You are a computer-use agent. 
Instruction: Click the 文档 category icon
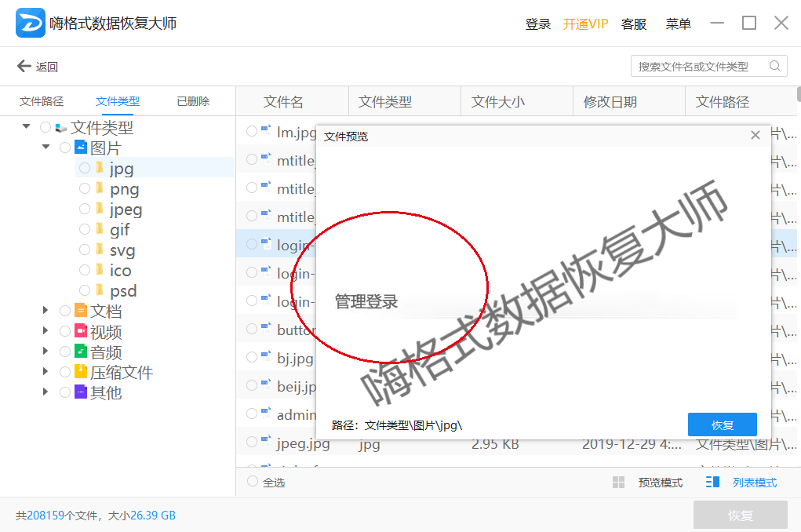click(81, 310)
